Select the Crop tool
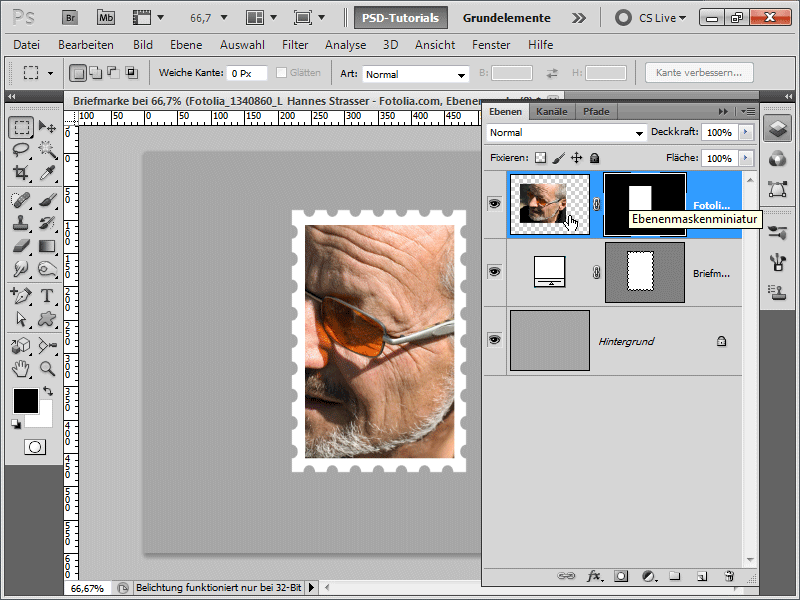 (21, 173)
